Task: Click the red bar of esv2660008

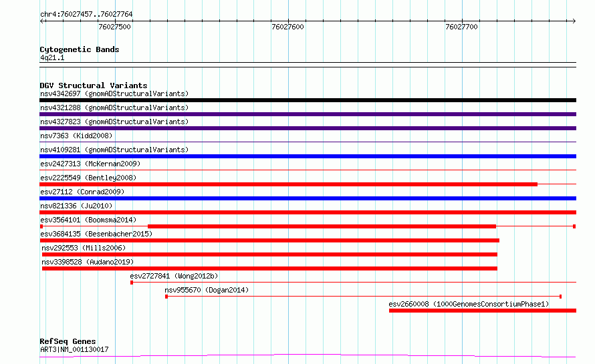Action: [483, 311]
